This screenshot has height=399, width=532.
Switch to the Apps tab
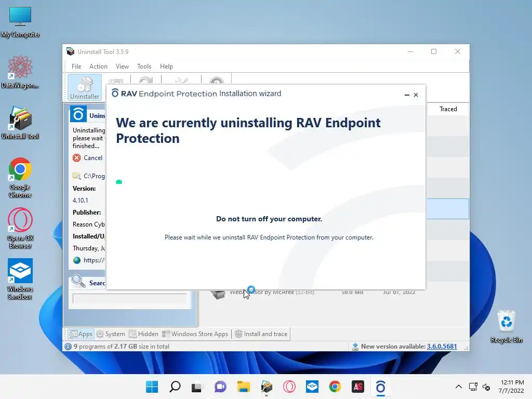pyautogui.click(x=81, y=334)
